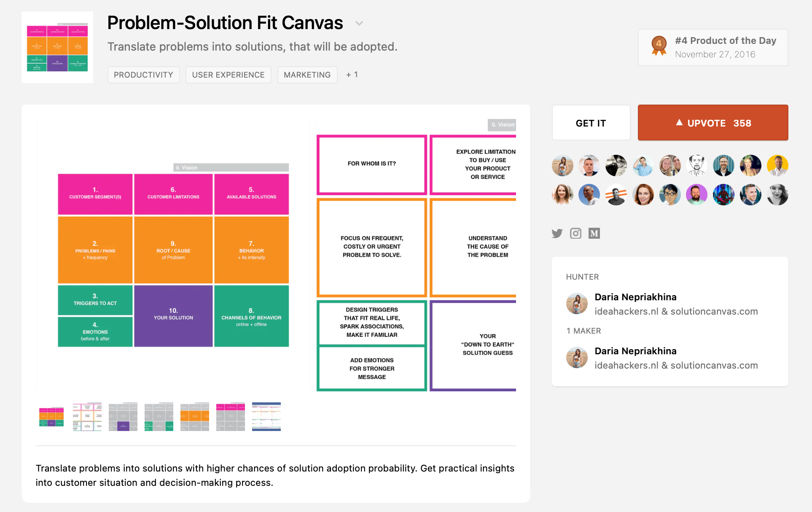Expand the dropdown chevron beside the product title
The height and width of the screenshot is (512, 812).
359,23
